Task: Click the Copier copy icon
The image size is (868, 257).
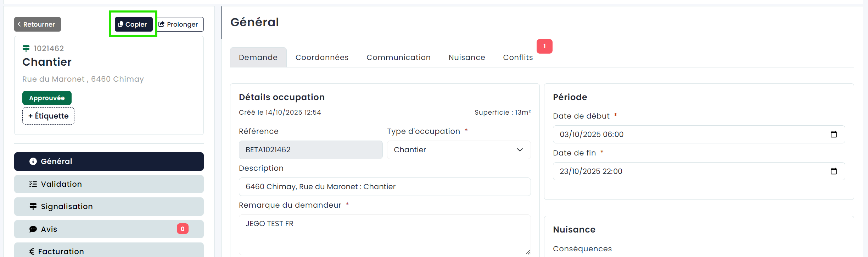Action: tap(121, 24)
